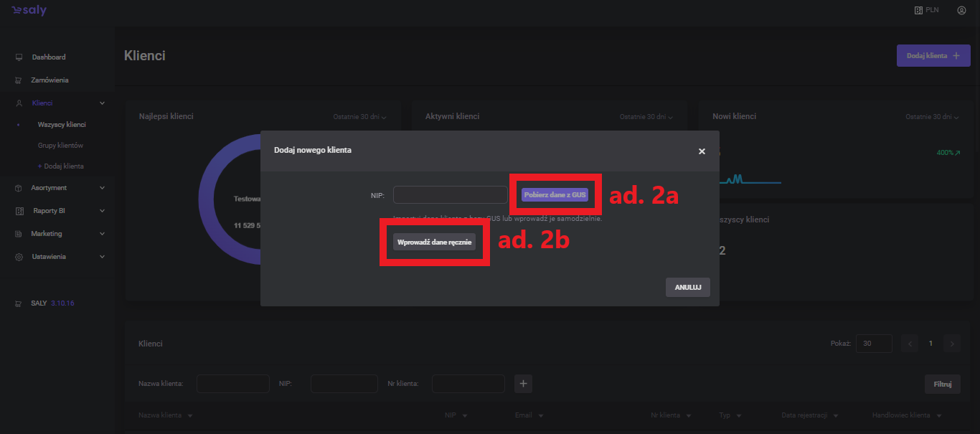Image resolution: width=980 pixels, height=434 pixels.
Task: Click Wprowadź dane ręcznie button
Action: 434,242
